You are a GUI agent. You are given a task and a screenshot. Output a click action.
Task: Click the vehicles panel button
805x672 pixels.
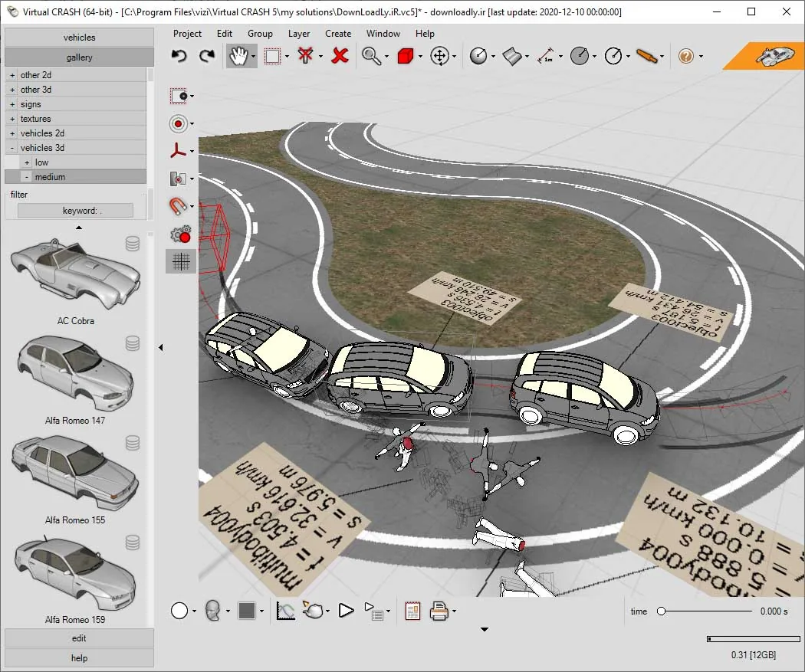[79, 38]
